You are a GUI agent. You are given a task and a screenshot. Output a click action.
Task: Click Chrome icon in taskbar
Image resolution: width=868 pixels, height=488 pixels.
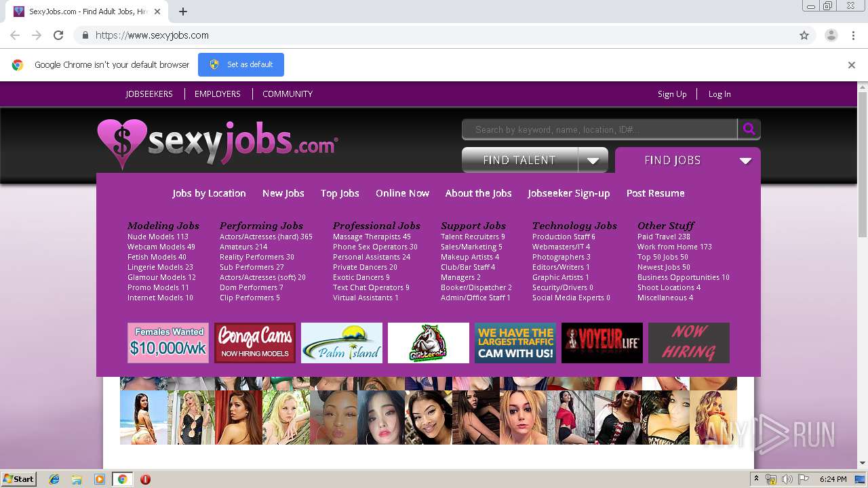coord(122,479)
